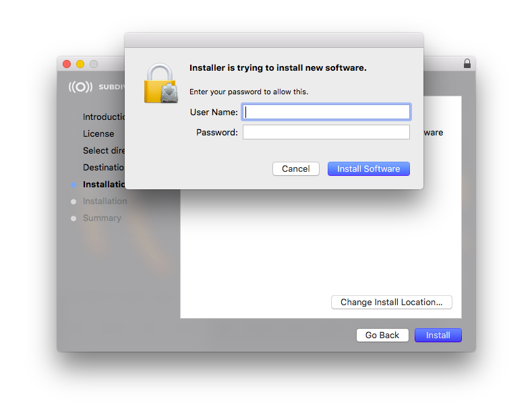Select the Destination step in sidebar
This screenshot has height=415, width=532.
[104, 168]
